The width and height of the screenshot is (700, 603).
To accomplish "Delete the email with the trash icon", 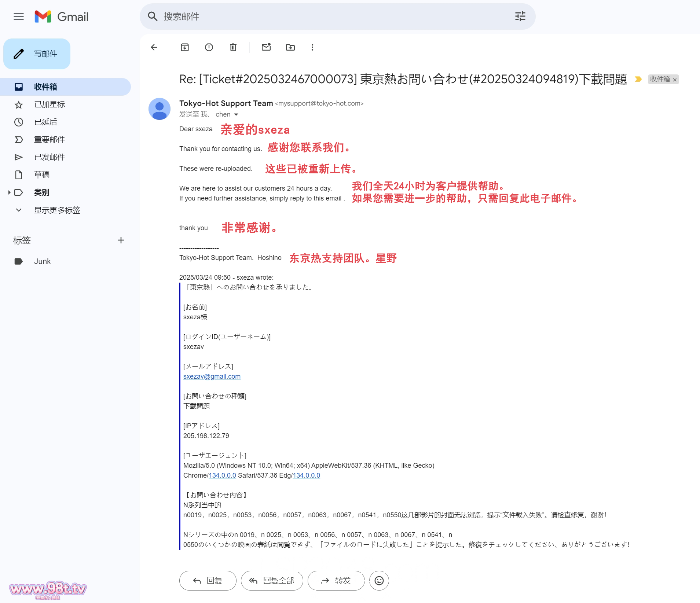I will click(x=233, y=47).
